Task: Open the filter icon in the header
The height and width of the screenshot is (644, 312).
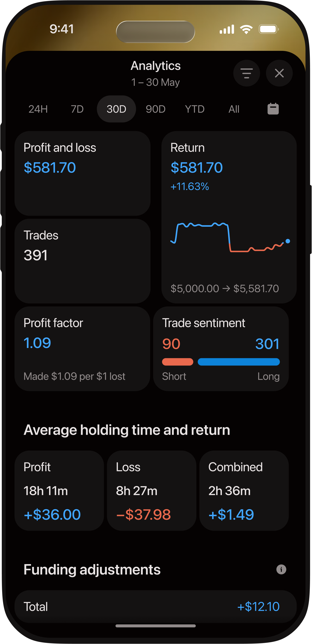Action: [246, 73]
